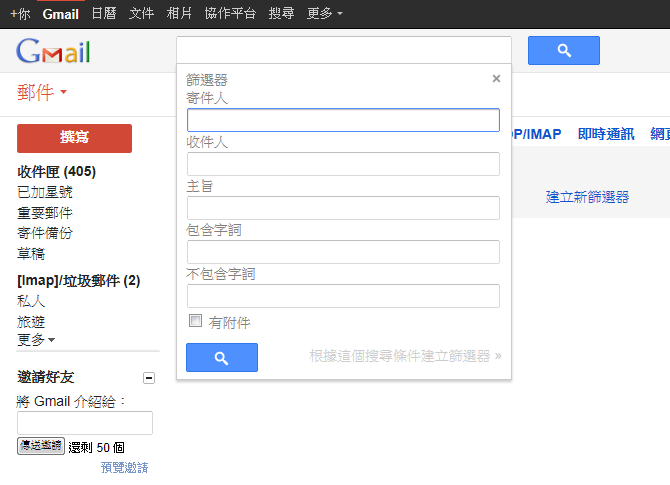
Task: Open the 預覽邀請 link
Action: tap(124, 467)
